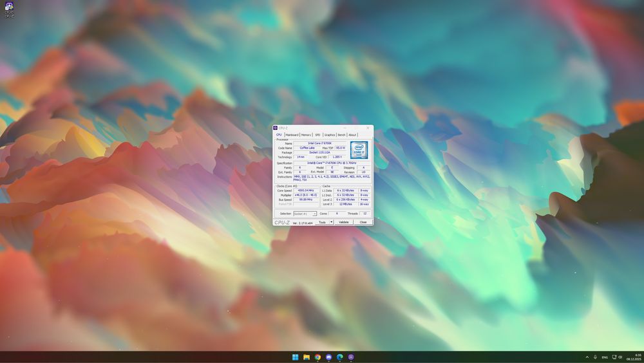Click the Validate button
The width and height of the screenshot is (644, 363).
[x=344, y=222]
